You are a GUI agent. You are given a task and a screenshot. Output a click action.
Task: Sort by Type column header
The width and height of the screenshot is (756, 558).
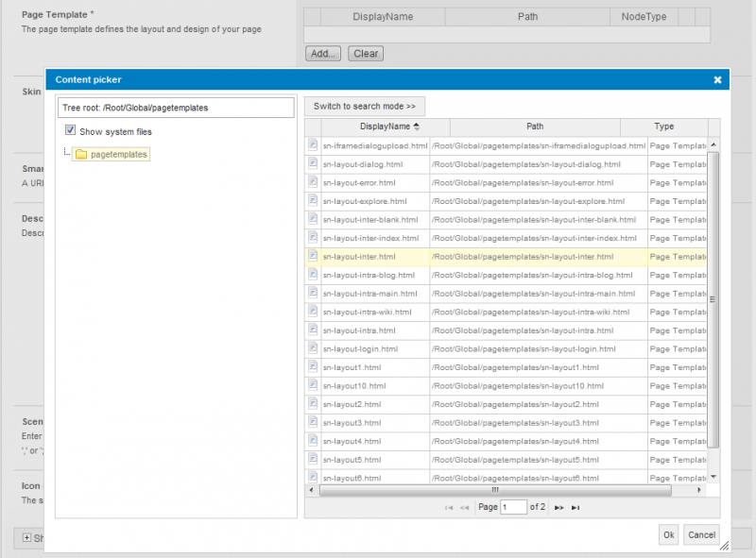664,127
